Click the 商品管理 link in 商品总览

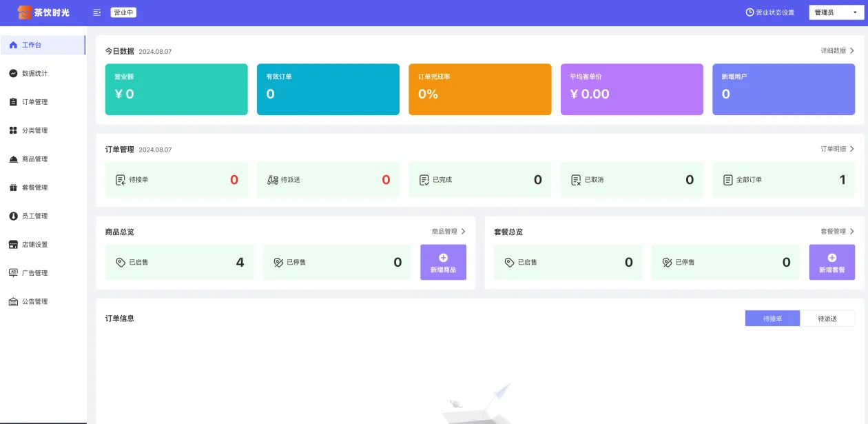448,232
